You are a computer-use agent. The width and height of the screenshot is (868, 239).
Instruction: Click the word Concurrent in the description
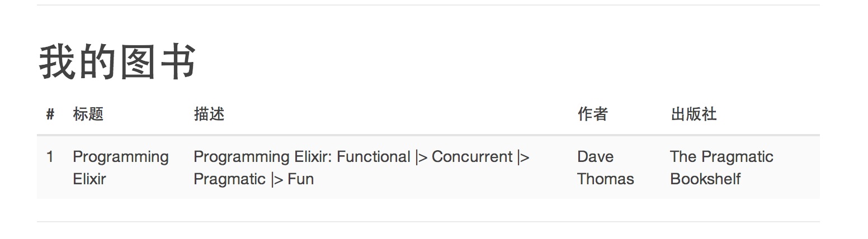[472, 157]
